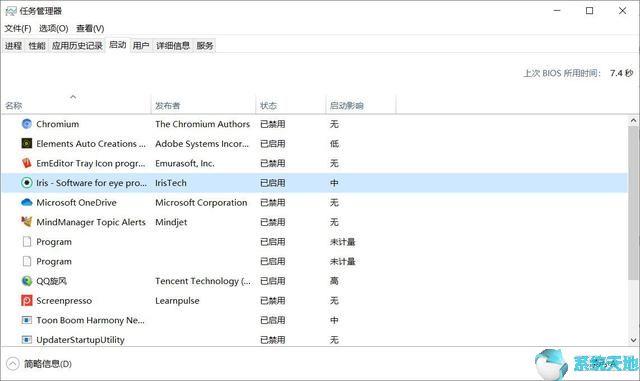Click publisher The Chromium Authors
This screenshot has width=640, height=381.
[202, 124]
